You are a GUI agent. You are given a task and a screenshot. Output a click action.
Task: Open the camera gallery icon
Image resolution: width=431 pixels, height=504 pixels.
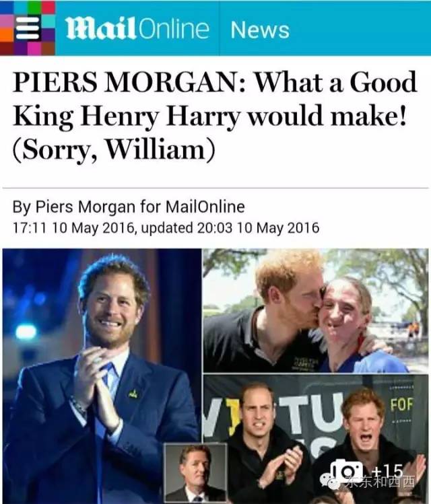[x=347, y=472]
